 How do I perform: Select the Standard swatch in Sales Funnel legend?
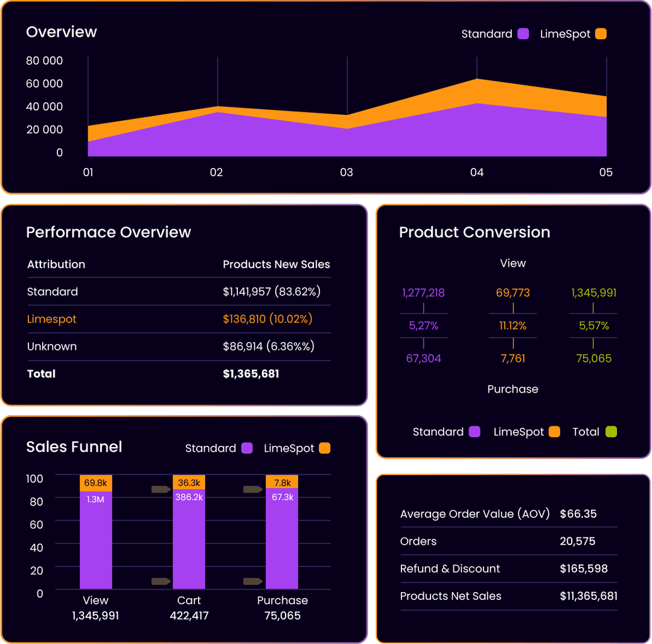[x=247, y=448]
